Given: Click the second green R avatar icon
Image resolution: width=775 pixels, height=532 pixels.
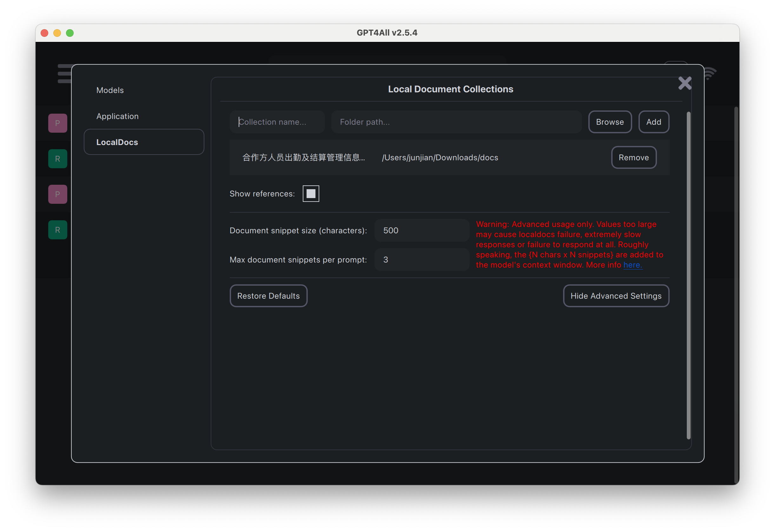Looking at the screenshot, I should [x=58, y=230].
